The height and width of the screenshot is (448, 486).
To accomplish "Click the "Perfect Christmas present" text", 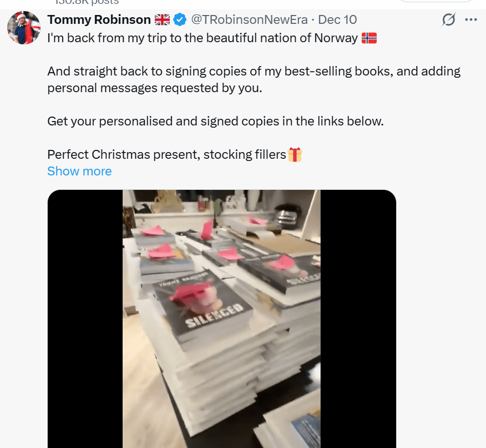I will click(x=166, y=154).
